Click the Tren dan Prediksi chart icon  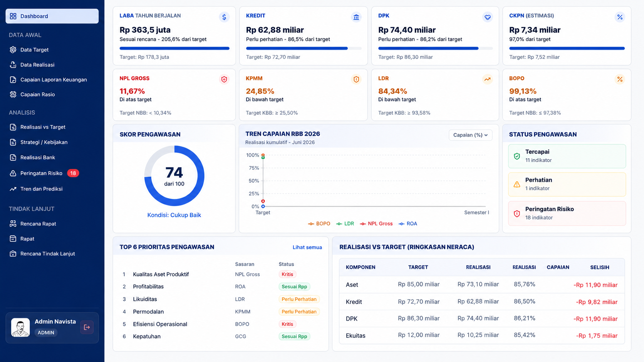[x=13, y=189]
